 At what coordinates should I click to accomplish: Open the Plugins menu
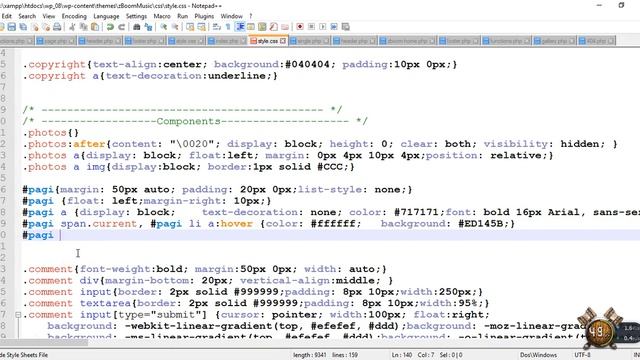coord(204,16)
